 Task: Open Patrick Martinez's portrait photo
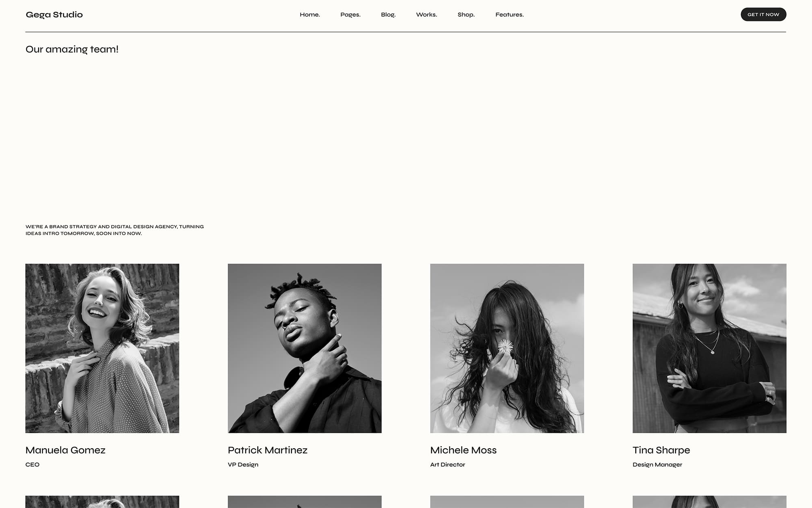pyautogui.click(x=304, y=348)
